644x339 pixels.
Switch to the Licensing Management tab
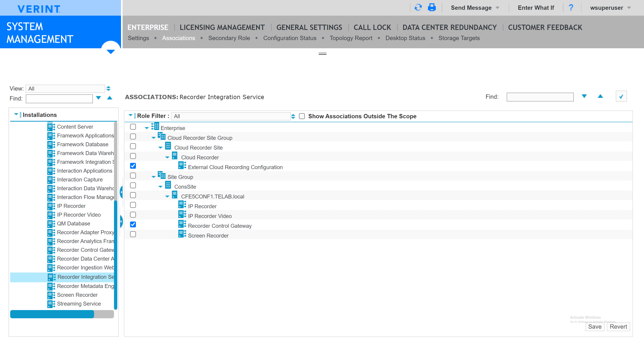(x=222, y=27)
